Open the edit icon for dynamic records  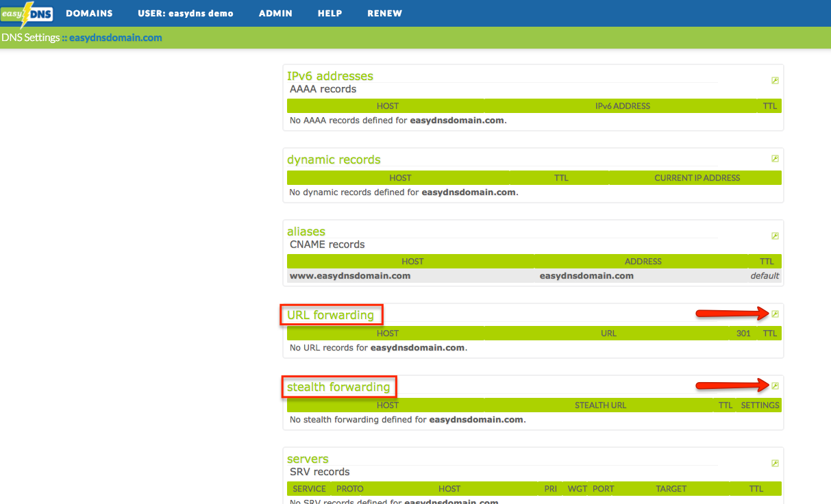click(775, 159)
